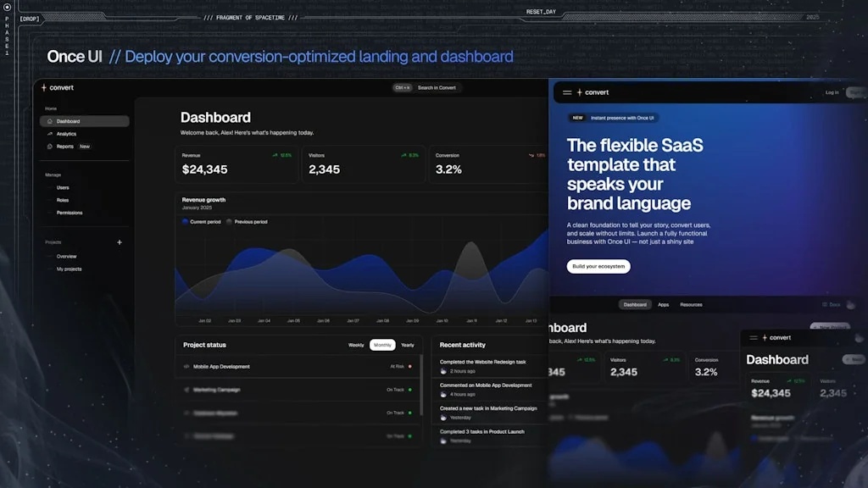
Task: Click the hamburger menu icon on the landing page
Action: tap(567, 92)
